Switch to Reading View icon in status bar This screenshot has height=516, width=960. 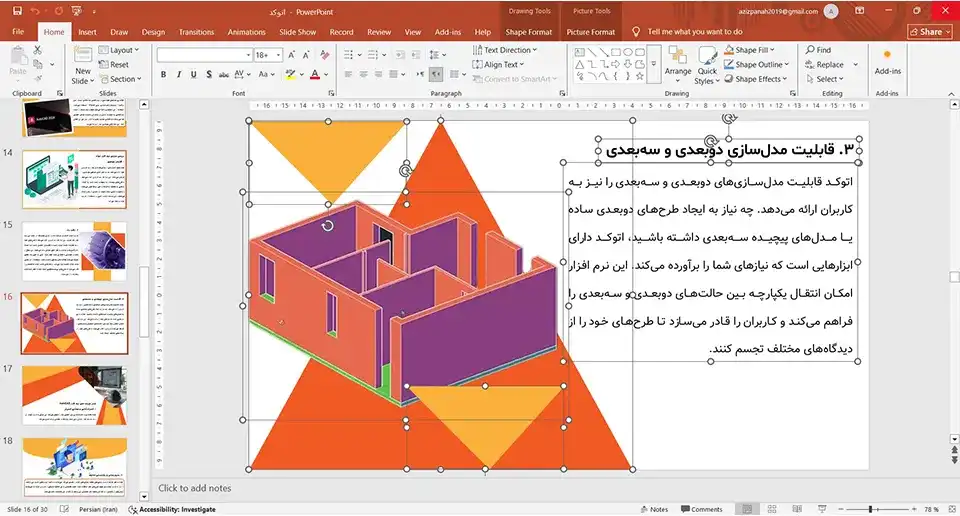click(797, 509)
